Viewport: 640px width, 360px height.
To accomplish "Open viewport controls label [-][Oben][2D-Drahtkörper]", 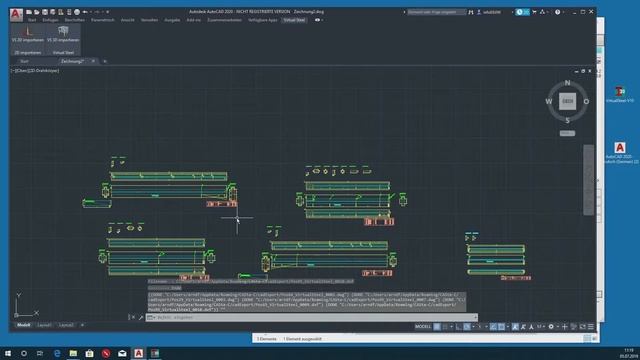I will [x=35, y=71].
